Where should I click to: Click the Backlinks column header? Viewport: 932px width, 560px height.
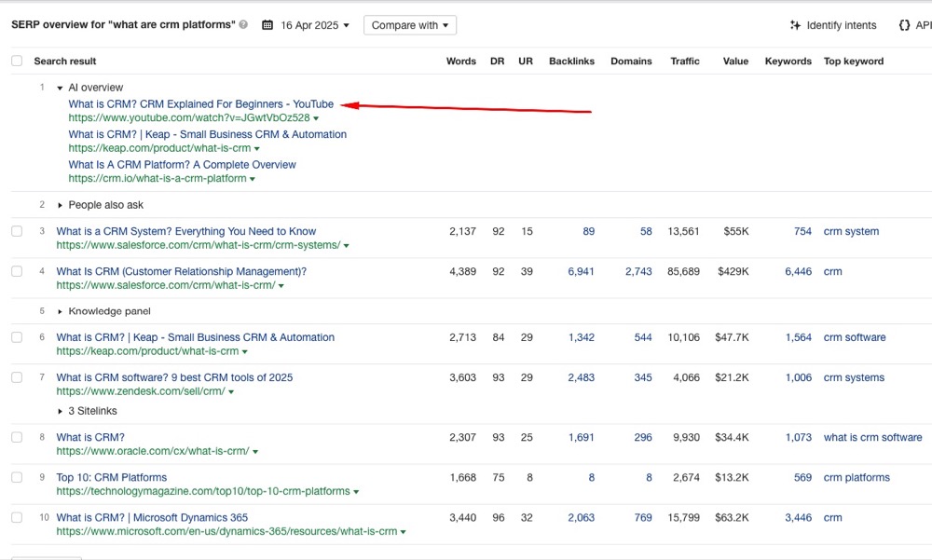[572, 61]
